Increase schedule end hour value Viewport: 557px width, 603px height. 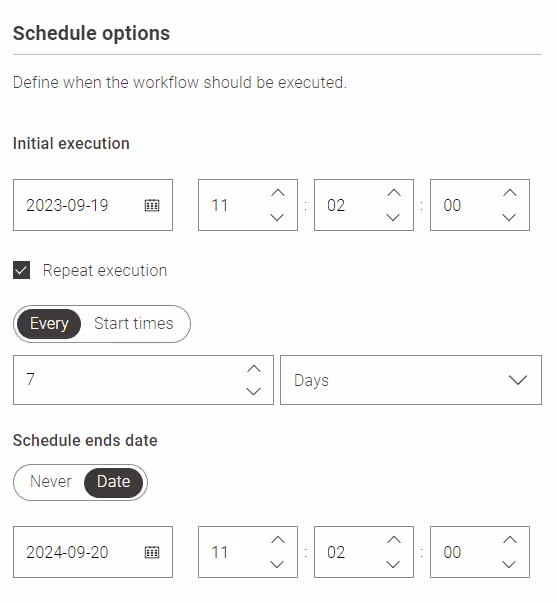277,540
